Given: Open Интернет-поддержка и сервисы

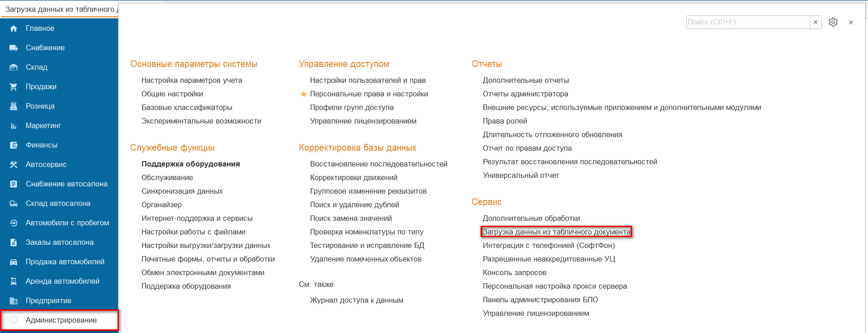Looking at the screenshot, I should click(x=197, y=219).
